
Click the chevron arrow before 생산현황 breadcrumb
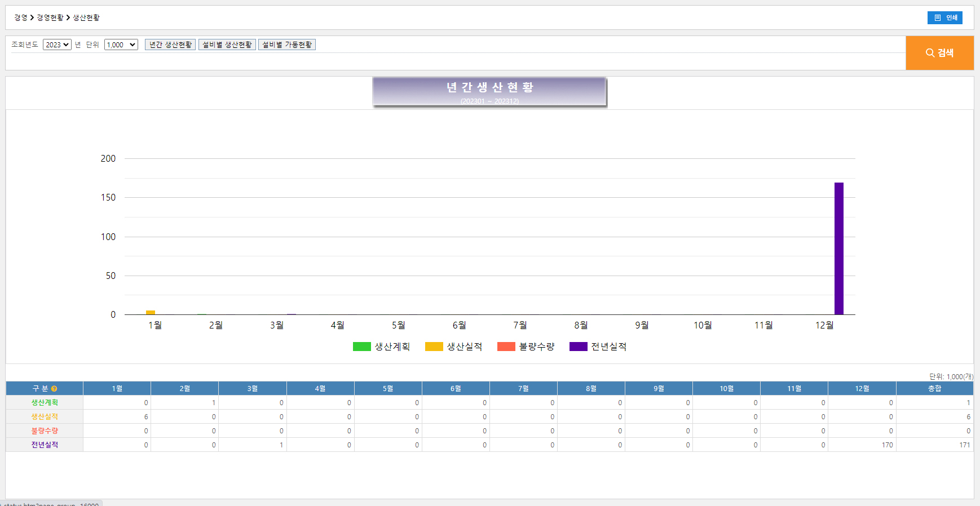(x=68, y=18)
